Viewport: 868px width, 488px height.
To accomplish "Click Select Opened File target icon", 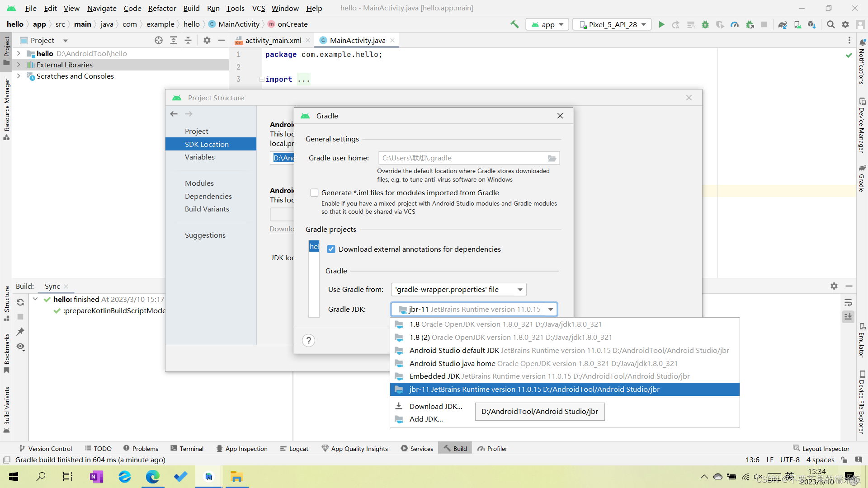I will click(159, 40).
